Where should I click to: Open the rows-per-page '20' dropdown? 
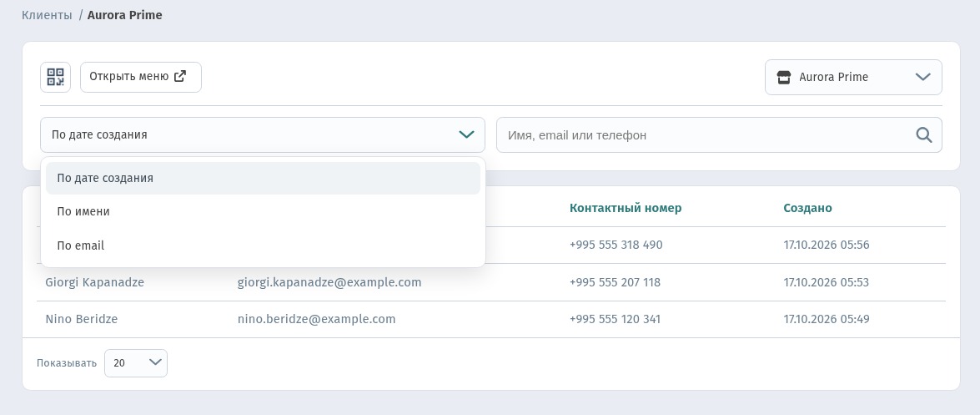coord(136,363)
